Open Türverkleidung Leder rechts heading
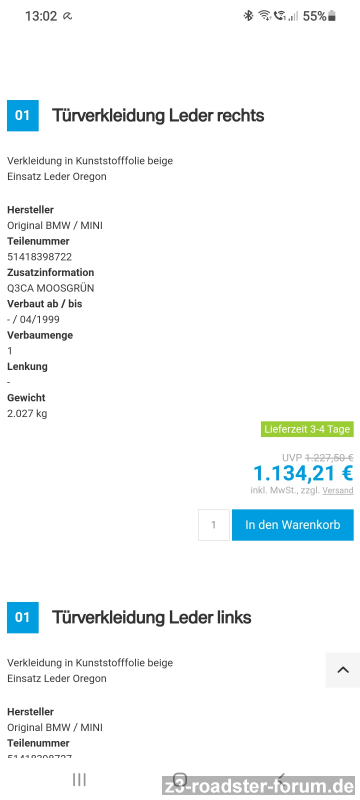 coord(158,115)
